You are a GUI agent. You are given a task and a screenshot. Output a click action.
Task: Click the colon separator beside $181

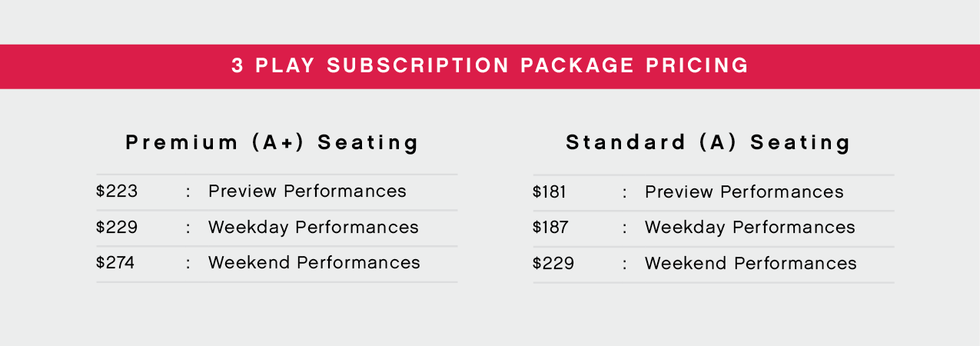624,193
